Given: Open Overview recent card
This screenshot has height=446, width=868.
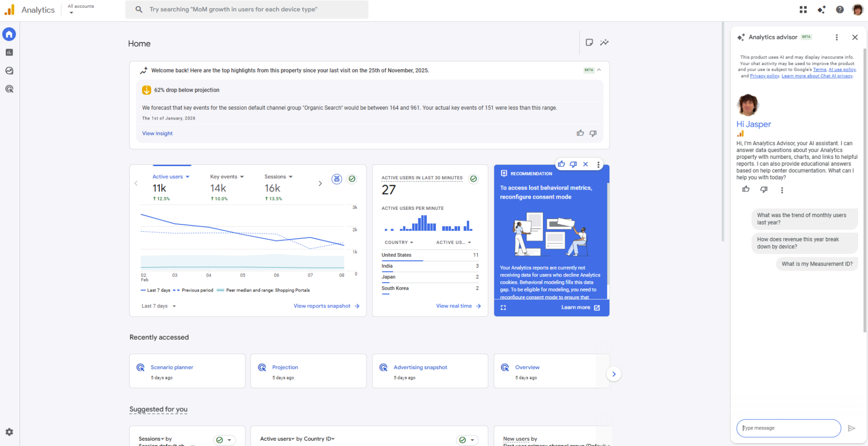Looking at the screenshot, I should tap(552, 371).
